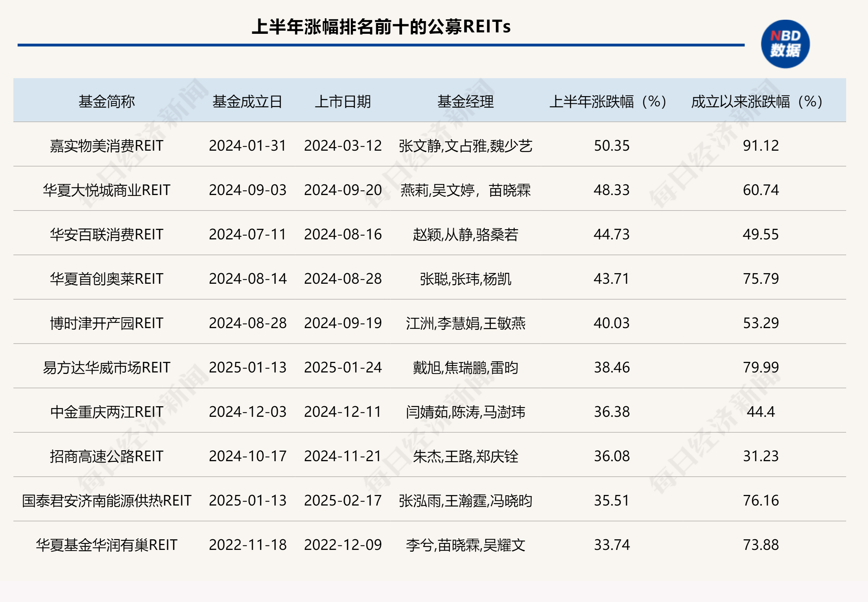Select listing date 2024-08-16
Screen dimensions: 868x602
coord(343,234)
